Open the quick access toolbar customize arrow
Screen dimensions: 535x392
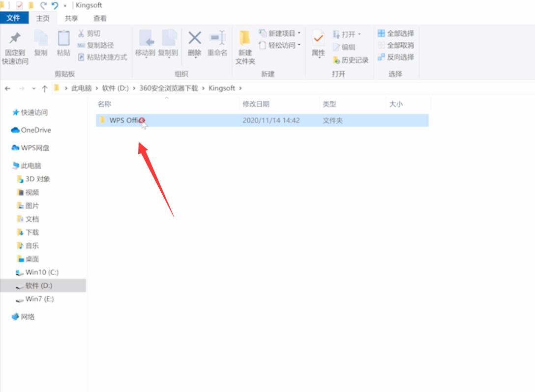point(65,6)
